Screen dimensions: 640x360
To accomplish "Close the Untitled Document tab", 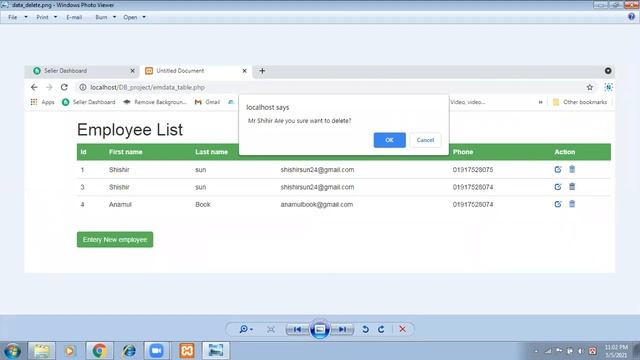I will click(244, 71).
